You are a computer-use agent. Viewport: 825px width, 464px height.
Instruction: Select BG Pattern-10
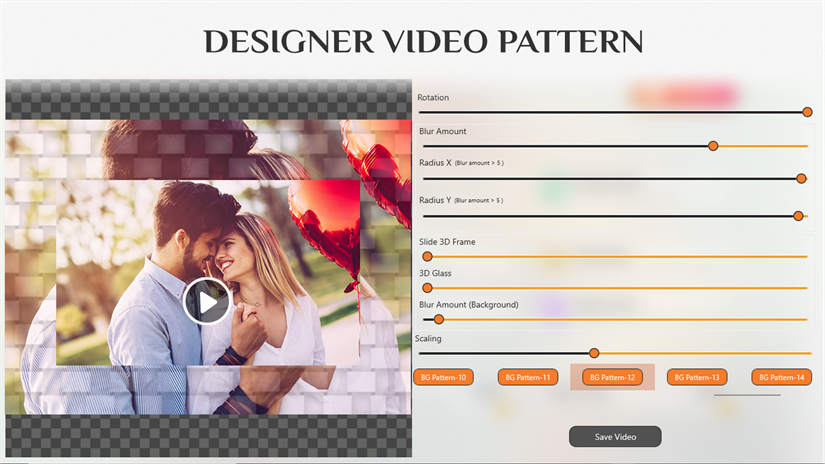coord(444,377)
